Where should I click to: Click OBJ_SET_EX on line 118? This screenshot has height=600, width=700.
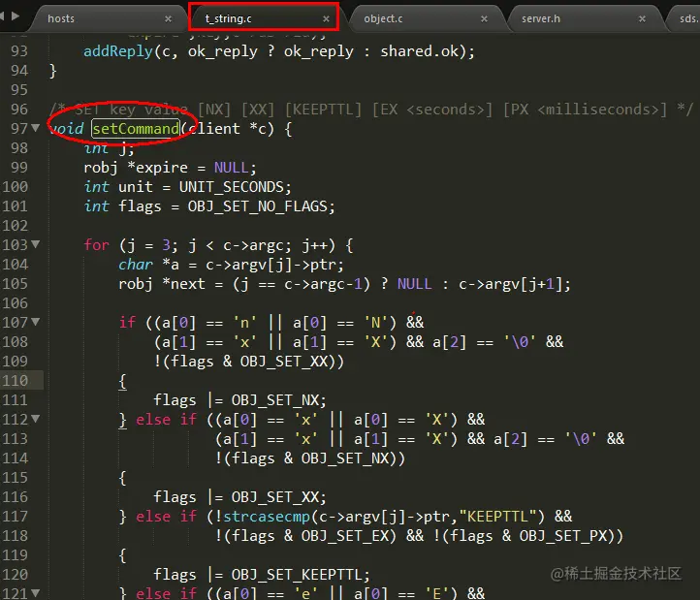(x=344, y=536)
